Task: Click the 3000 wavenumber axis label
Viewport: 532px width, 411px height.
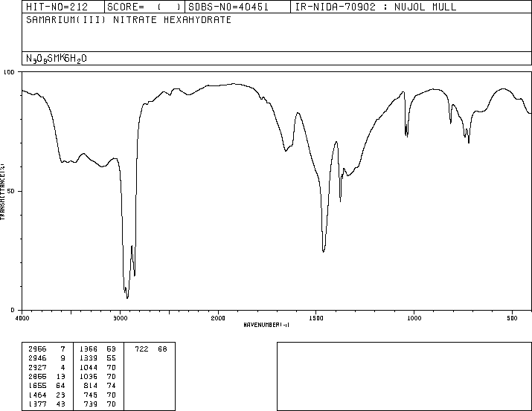Action: 120,318
